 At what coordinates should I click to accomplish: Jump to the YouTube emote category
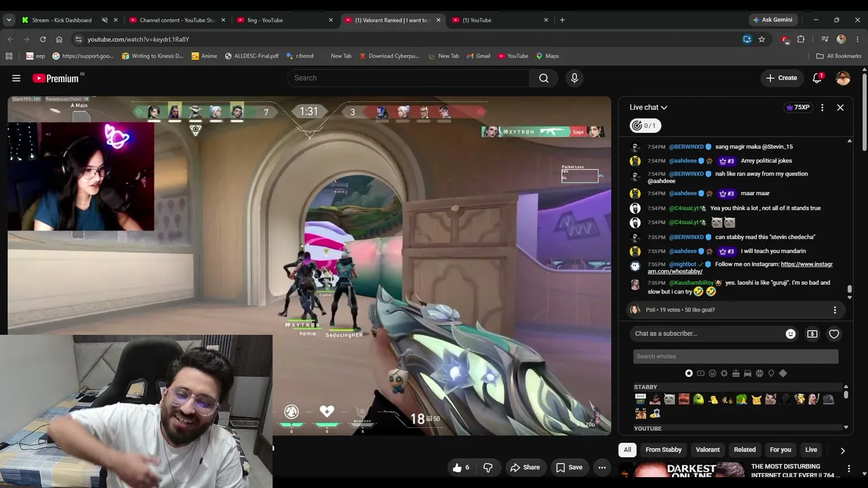click(x=701, y=373)
